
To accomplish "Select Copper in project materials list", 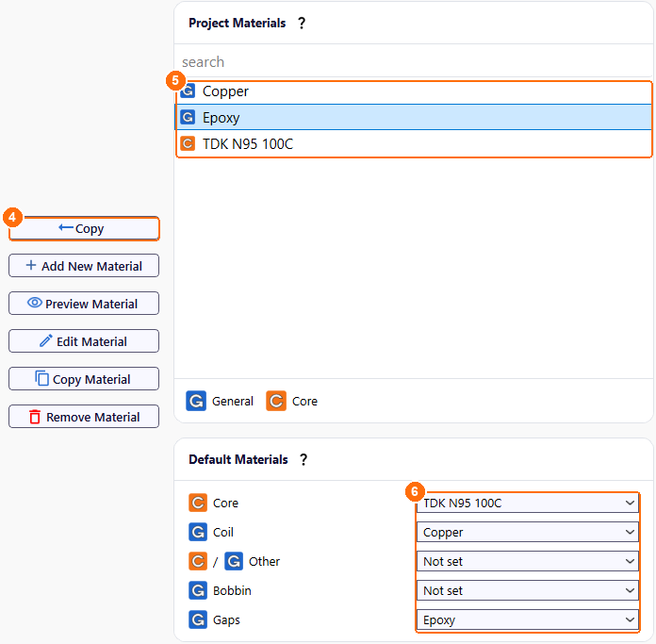I will point(414,91).
